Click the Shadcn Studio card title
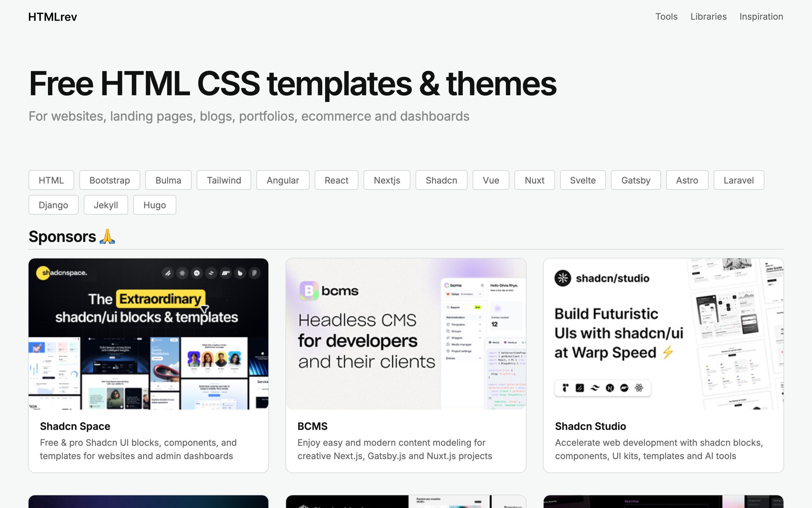This screenshot has width=812, height=508. tap(591, 426)
